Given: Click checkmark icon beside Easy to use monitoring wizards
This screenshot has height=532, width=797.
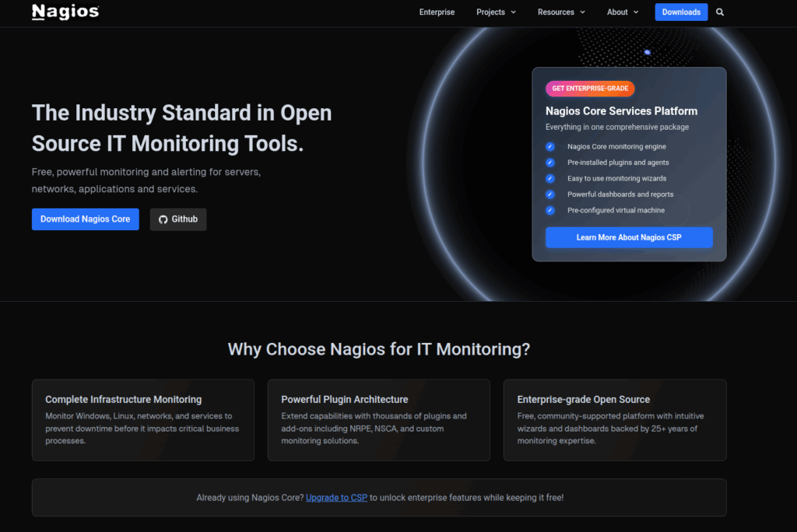Looking at the screenshot, I should tap(550, 179).
